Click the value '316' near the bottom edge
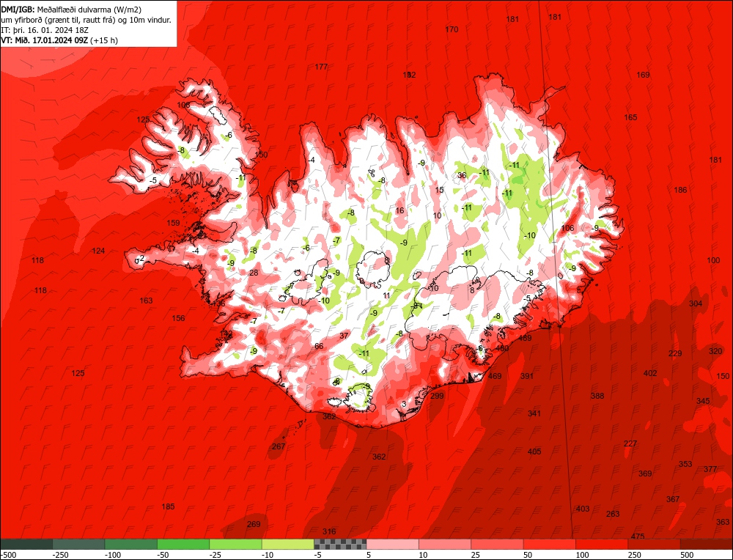This screenshot has height=560, width=733. click(329, 531)
